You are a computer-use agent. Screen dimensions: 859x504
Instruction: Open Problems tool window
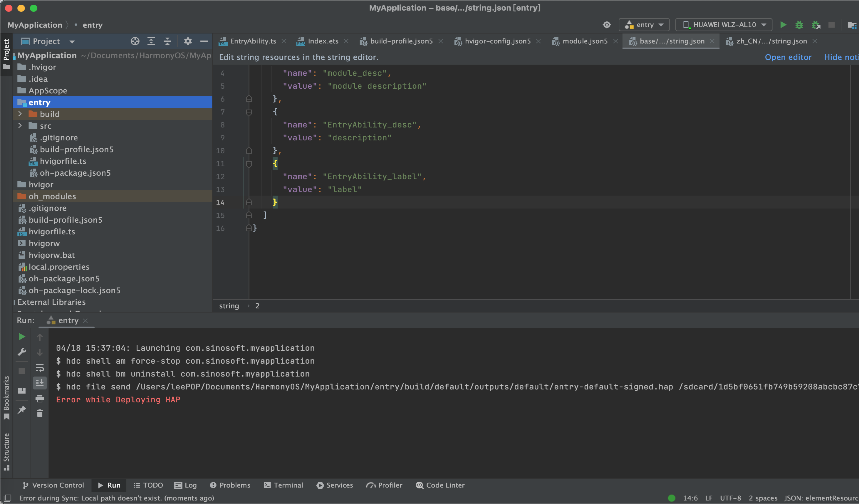click(230, 485)
